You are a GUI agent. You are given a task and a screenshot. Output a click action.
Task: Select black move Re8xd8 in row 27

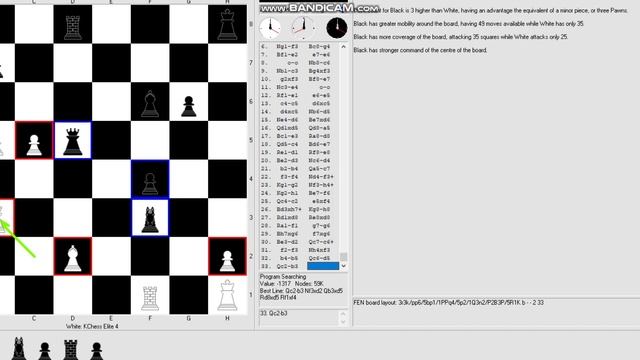point(320,217)
